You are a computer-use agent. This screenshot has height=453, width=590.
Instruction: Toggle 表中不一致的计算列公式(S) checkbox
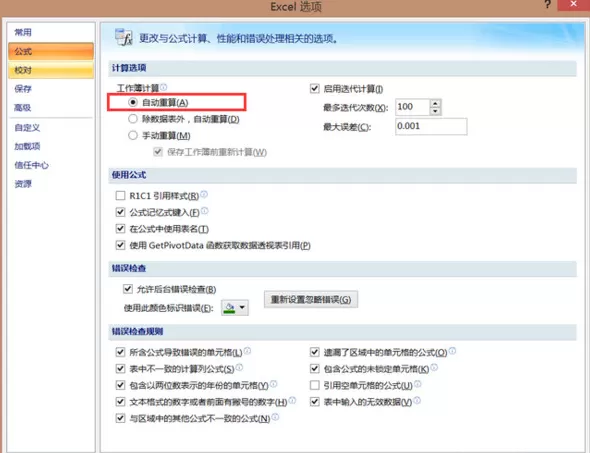(x=120, y=369)
